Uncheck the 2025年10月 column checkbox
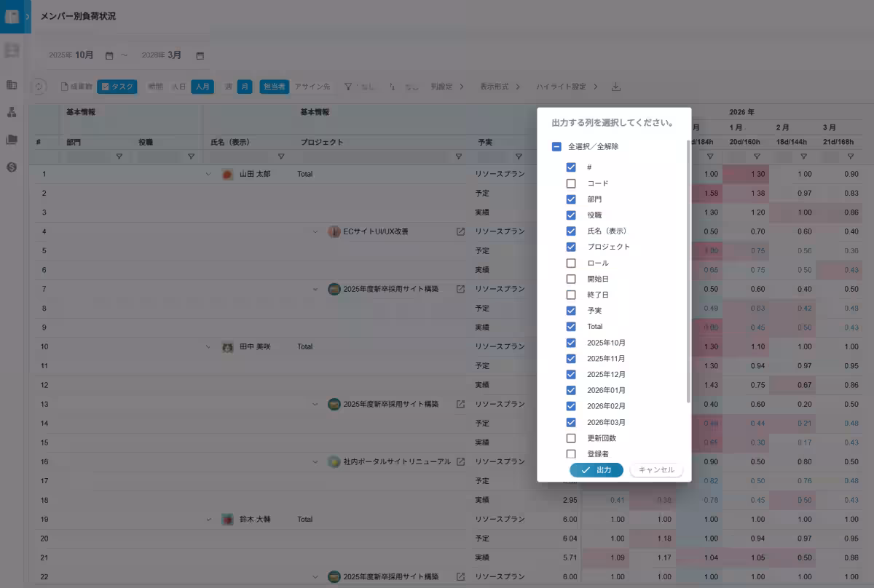Screen dimensions: 874x588 click(571, 343)
